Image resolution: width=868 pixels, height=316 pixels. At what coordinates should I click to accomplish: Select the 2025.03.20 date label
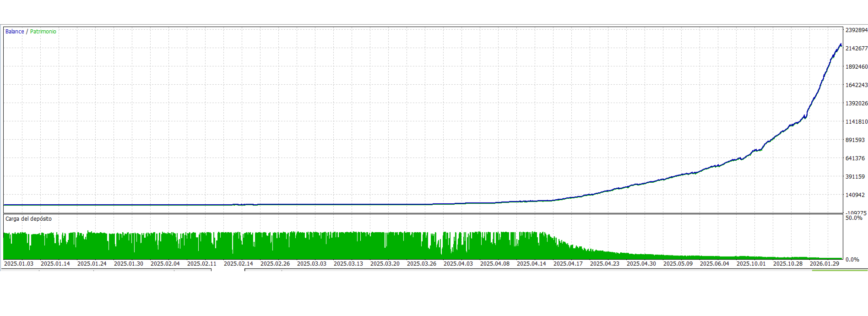pyautogui.click(x=385, y=264)
